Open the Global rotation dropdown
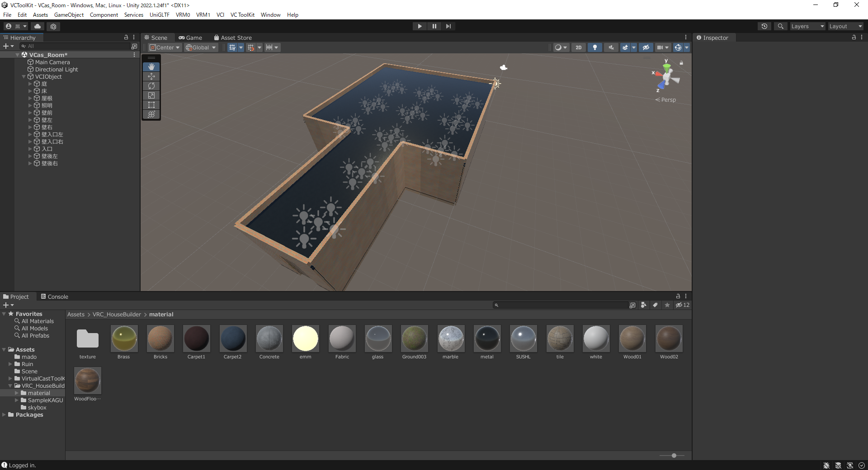The height and width of the screenshot is (470, 868). click(x=201, y=47)
